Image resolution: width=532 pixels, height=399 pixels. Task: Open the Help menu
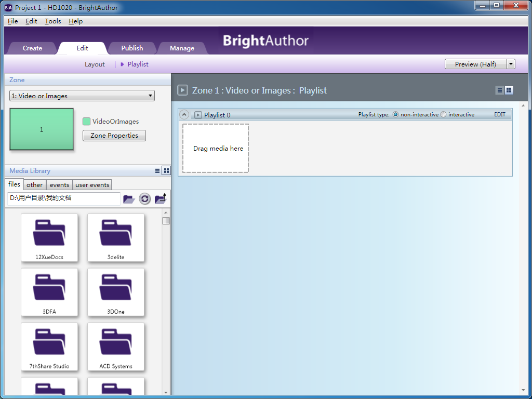(x=76, y=21)
